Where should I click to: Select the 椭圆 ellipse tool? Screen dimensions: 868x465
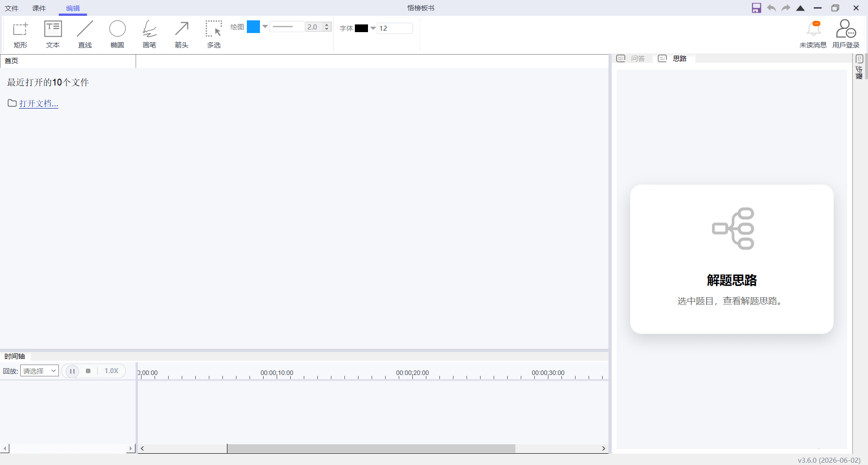coord(117,34)
